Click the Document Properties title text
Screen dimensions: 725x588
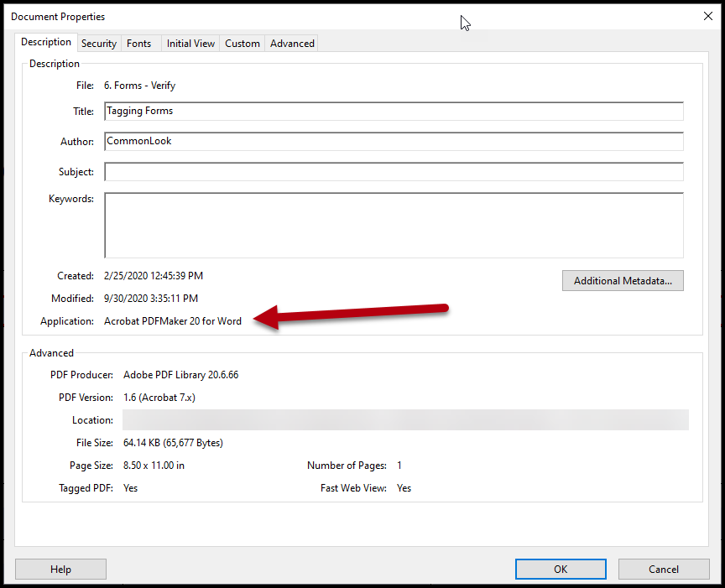click(x=58, y=17)
